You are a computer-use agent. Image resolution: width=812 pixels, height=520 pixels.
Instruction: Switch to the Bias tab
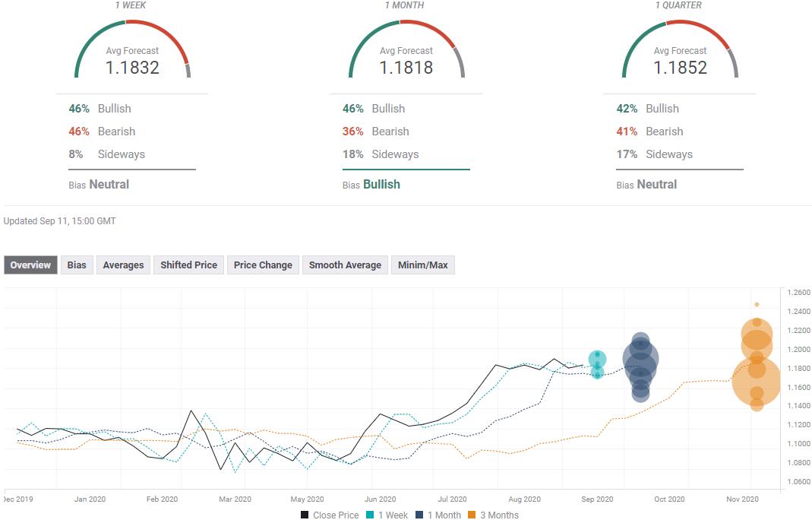(77, 265)
